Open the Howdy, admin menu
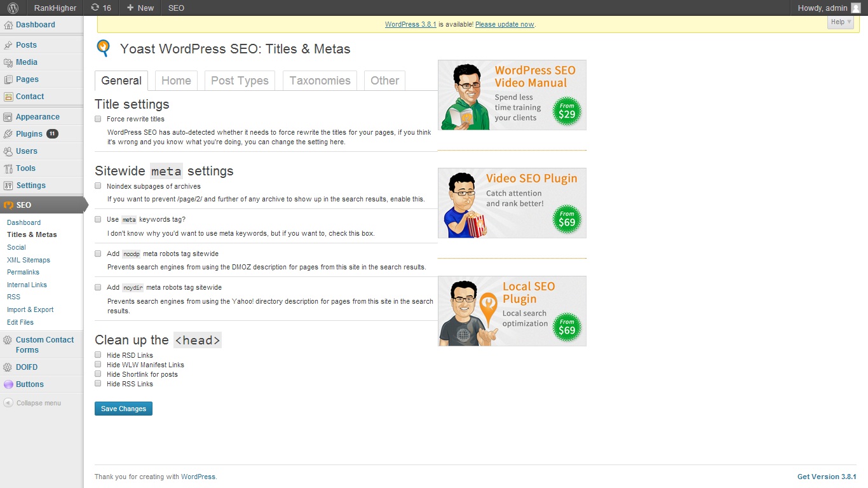Image resolution: width=868 pixels, height=488 pixels. click(x=829, y=8)
